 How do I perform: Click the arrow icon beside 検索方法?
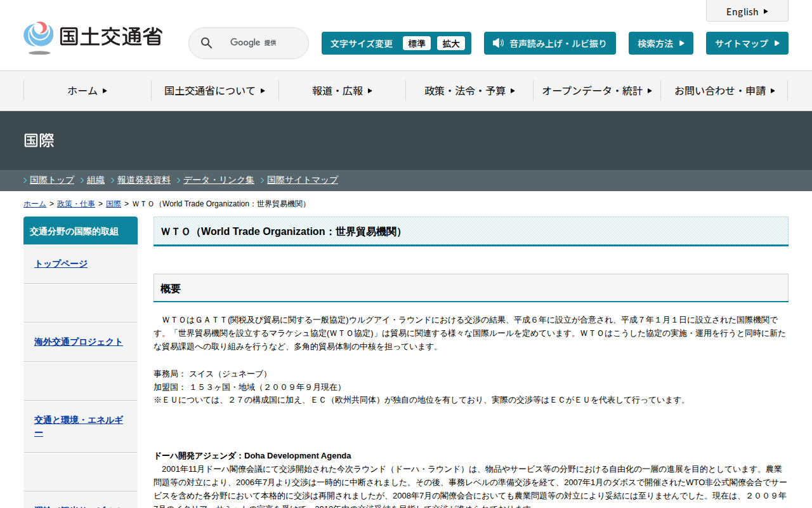tap(682, 43)
